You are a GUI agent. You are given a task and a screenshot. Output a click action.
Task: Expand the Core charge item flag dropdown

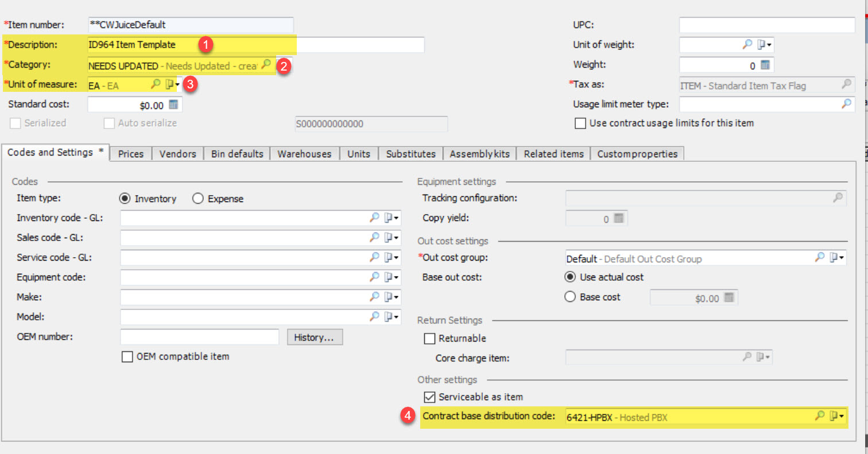click(764, 357)
